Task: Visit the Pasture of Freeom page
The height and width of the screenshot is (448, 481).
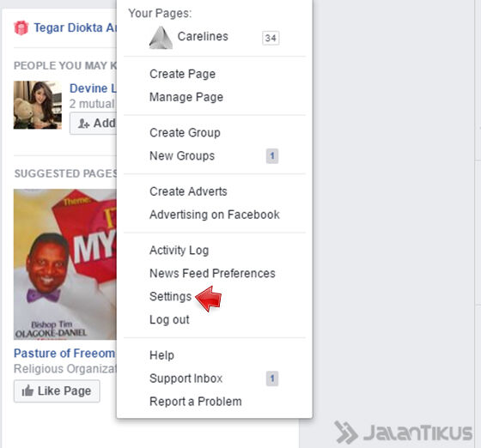Action: point(64,354)
